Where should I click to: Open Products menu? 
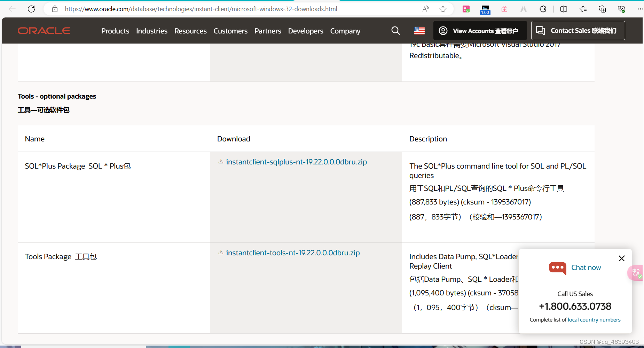[x=115, y=31]
